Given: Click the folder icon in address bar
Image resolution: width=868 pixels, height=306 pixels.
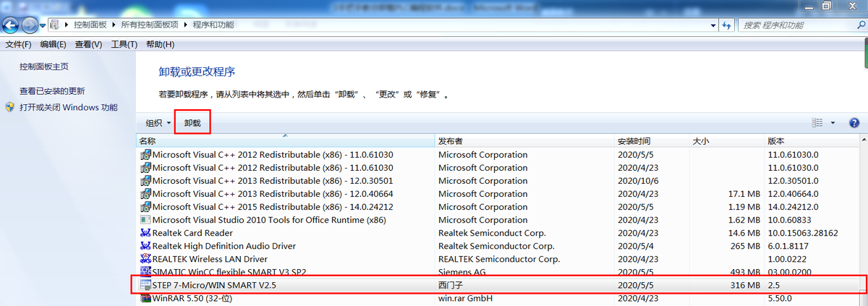Looking at the screenshot, I should click(56, 25).
